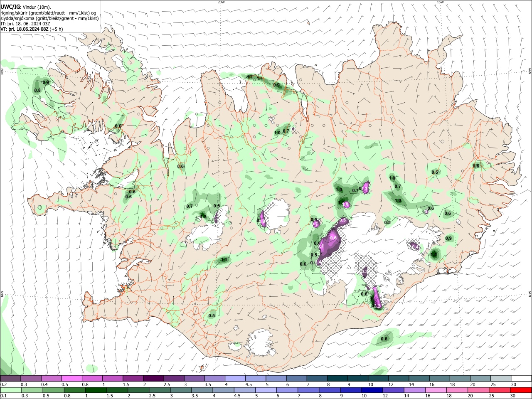Click snow swatch between 18 and 20
Screen dimensions: 532x399
[x=460, y=379]
